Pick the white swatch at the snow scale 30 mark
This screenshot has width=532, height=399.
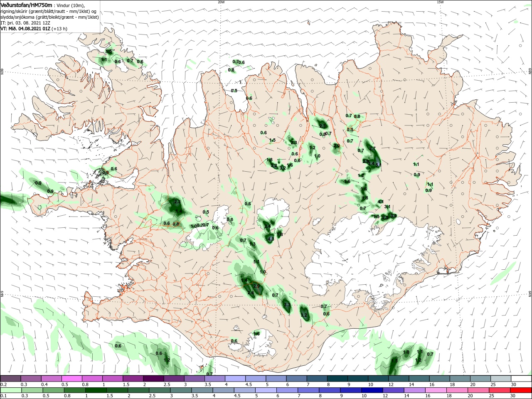(x=521, y=378)
